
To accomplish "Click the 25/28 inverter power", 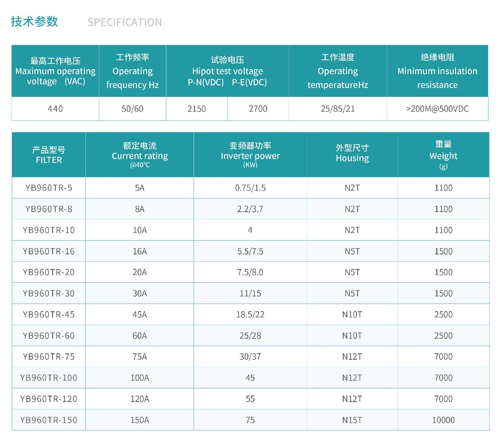I will pyautogui.click(x=250, y=336).
